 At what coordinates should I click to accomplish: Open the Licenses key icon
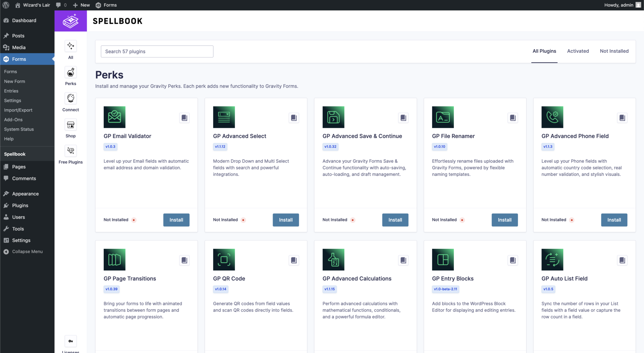(70, 341)
